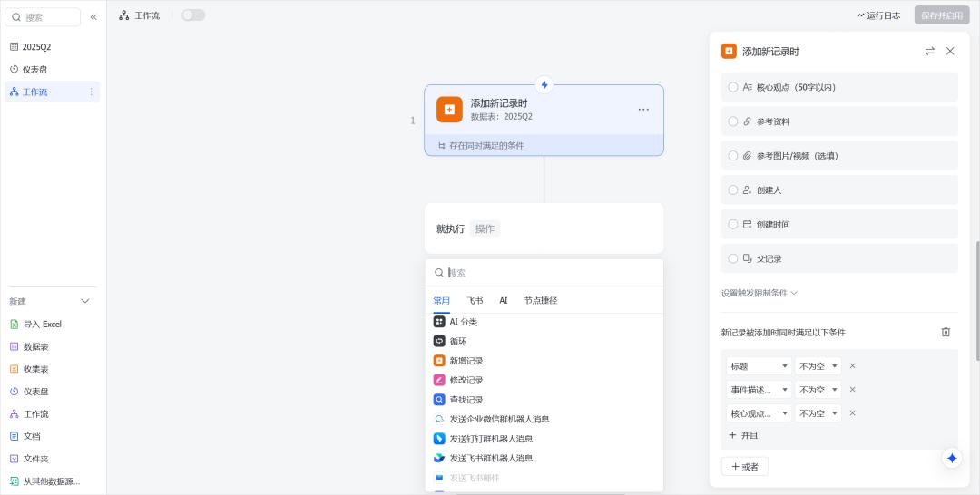Image resolution: width=980 pixels, height=495 pixels.
Task: Select 核心观点 (50字以内) radio button
Action: [x=733, y=87]
